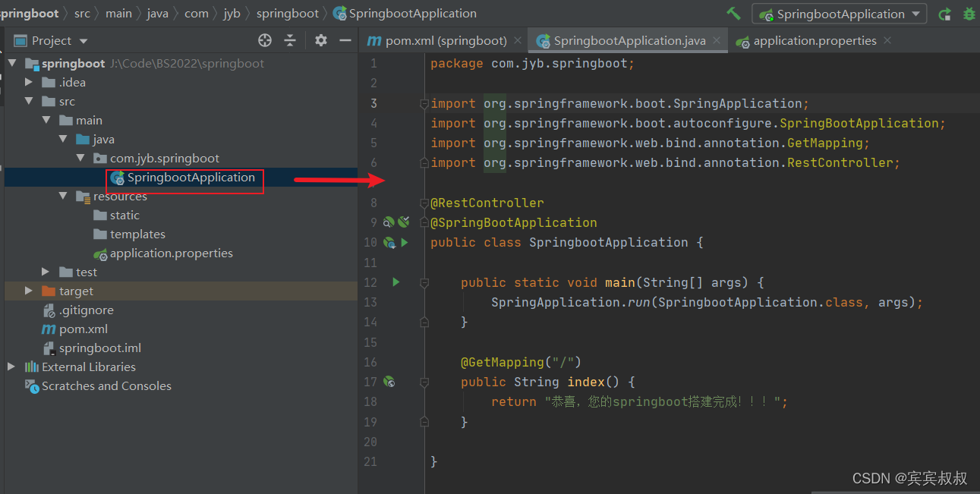Click the package com.jyb.springboot line
This screenshot has height=494, width=980.
pyautogui.click(x=532, y=64)
